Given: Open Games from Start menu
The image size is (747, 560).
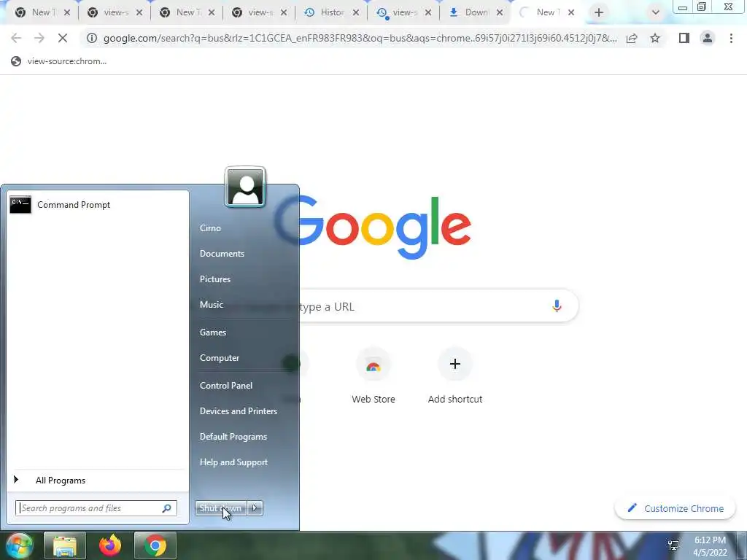Looking at the screenshot, I should (x=212, y=332).
